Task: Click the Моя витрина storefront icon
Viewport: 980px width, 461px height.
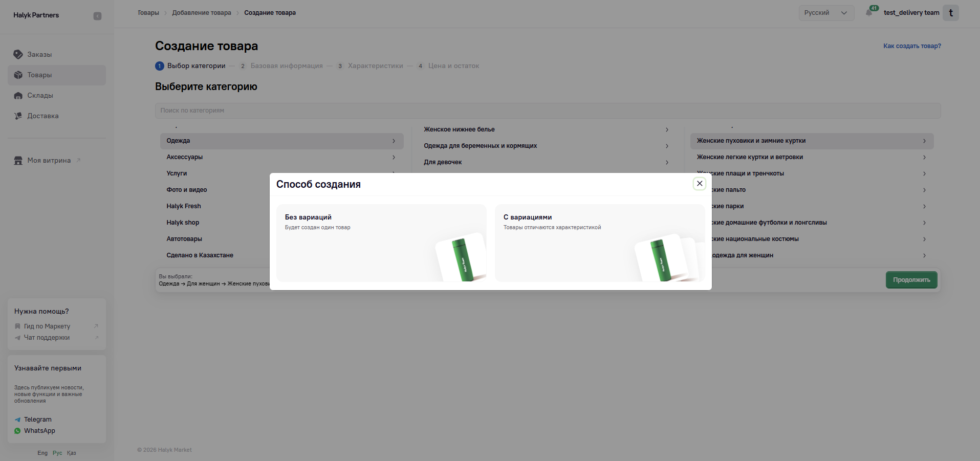Action: tap(18, 161)
